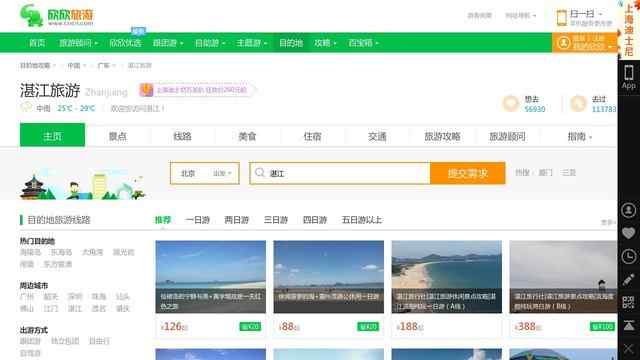Open the ¥188 tour thumbnail
Screen dimensions: 640x360
(447, 277)
